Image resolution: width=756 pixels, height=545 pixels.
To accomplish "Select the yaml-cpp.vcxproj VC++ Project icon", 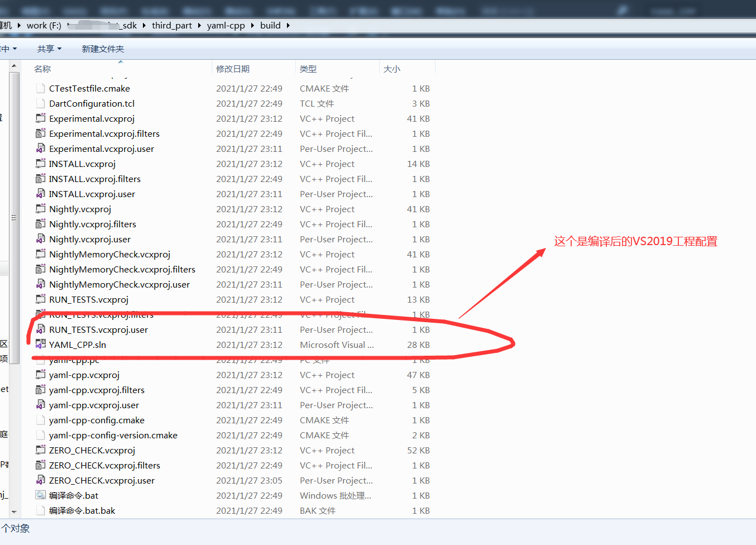I will [x=40, y=375].
